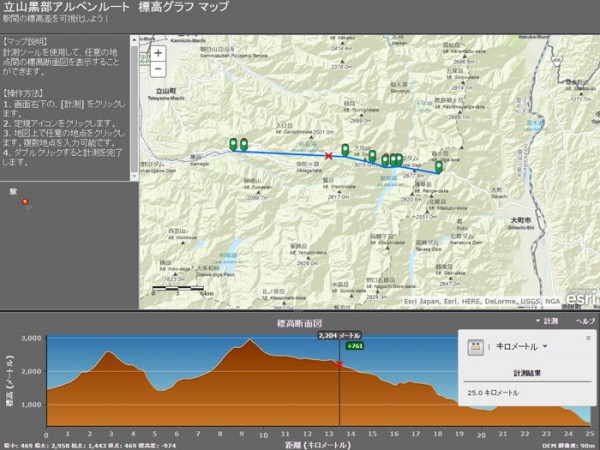
Task: Click the 25.0 キロメートル result text
Action: (493, 393)
